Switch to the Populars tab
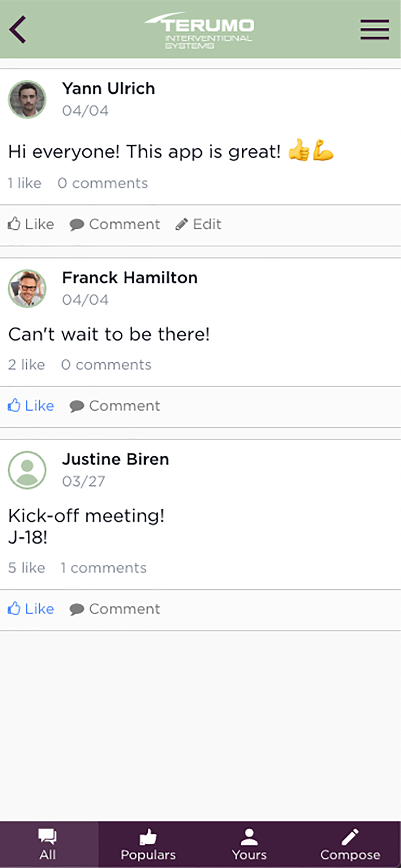 coord(148,844)
